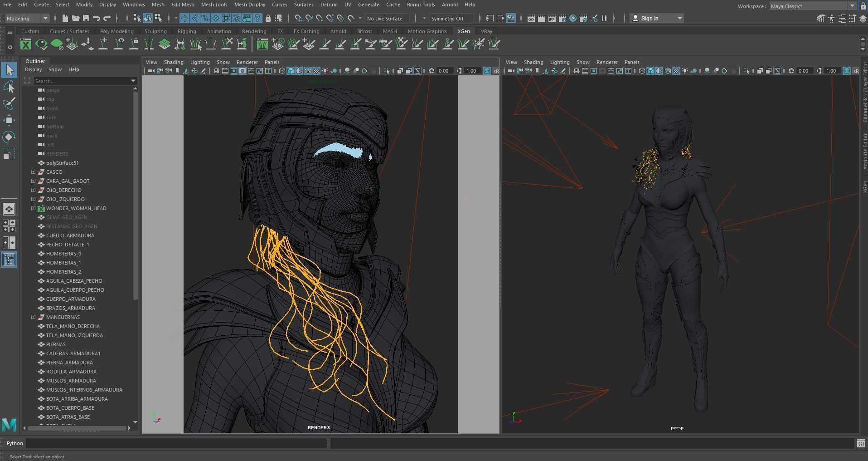
Task: Open the Workspace Maya Classic dropdown
Action: pyautogui.click(x=812, y=6)
